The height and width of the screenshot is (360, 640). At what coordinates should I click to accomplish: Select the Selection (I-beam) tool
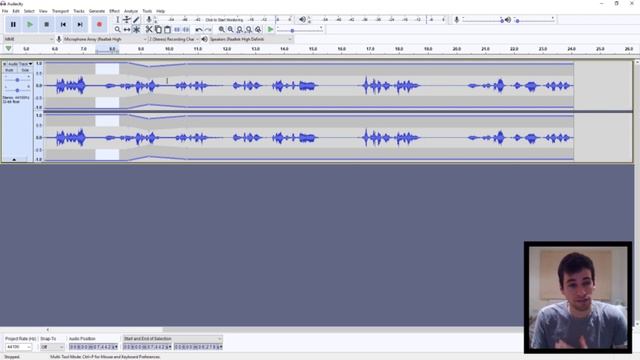[x=118, y=20]
